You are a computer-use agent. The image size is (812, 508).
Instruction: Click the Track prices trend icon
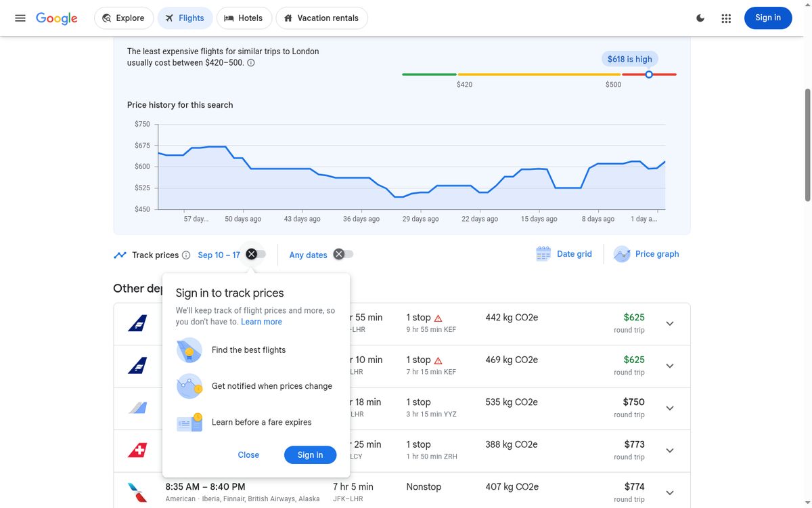coord(120,255)
